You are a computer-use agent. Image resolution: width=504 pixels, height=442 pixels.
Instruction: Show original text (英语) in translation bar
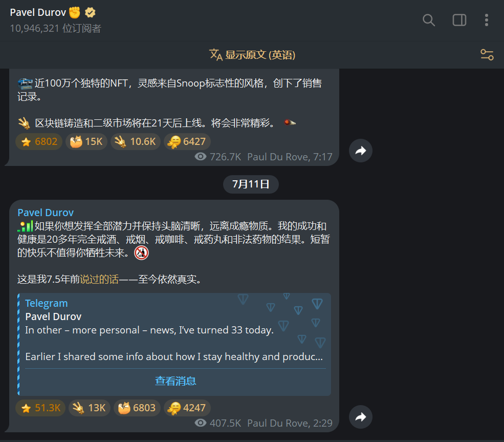pyautogui.click(x=252, y=55)
